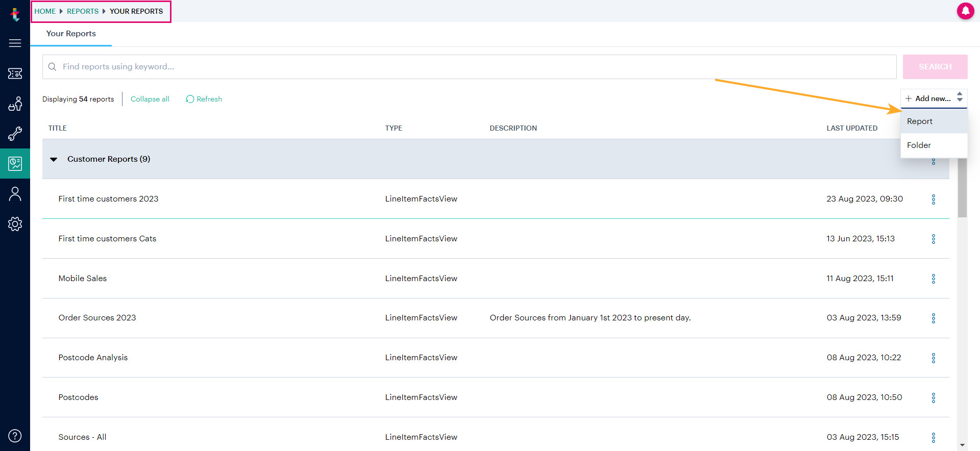Open options menu for Postcode Analysis
Screen dimensions: 980x451
point(934,358)
